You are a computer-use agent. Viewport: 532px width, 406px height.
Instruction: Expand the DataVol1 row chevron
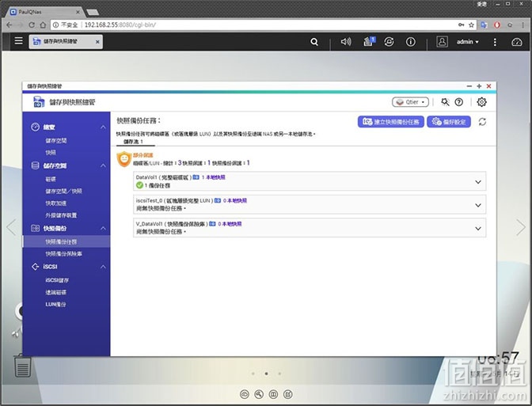click(x=478, y=182)
